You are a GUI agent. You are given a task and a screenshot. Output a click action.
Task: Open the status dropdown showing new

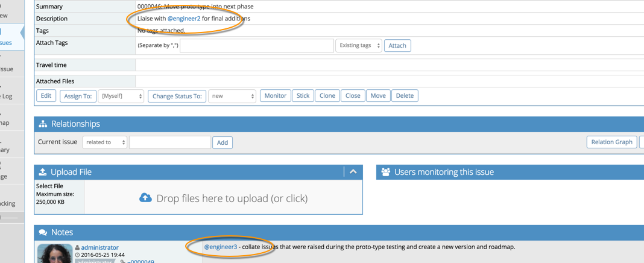pos(232,96)
